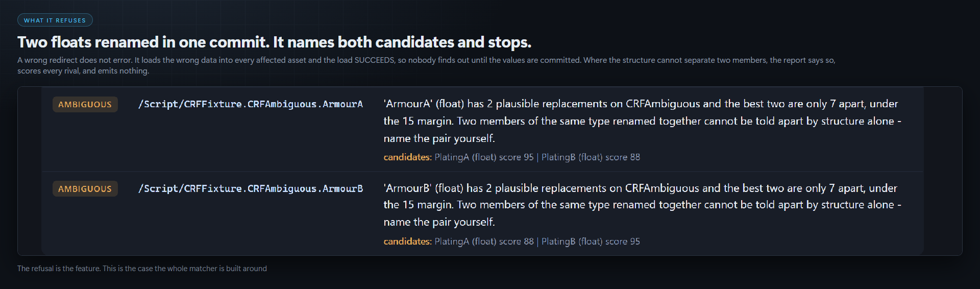This screenshot has width=980, height=289.
Task: Click the 'It names both candidates and stops.' text
Action: 402,42
